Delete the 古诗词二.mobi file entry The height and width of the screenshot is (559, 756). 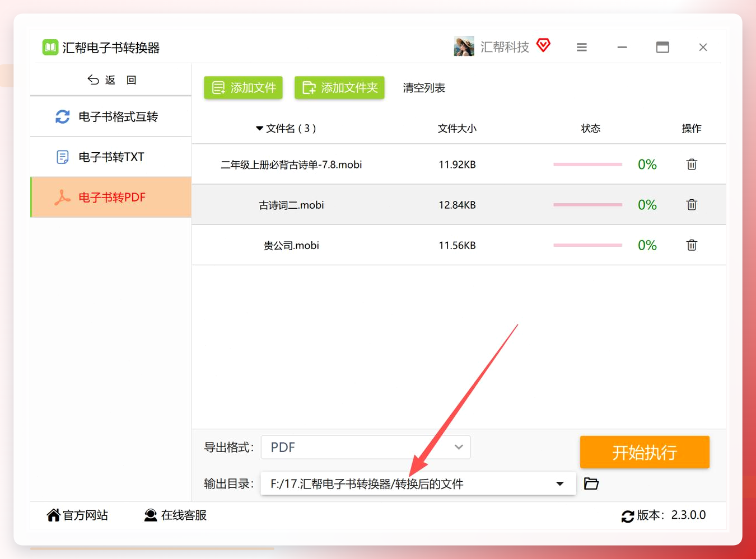click(692, 205)
